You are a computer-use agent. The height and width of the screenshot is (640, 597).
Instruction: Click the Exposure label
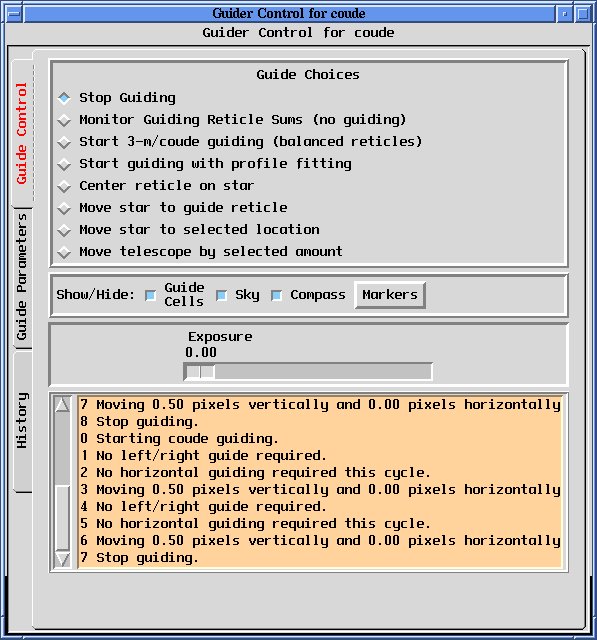click(x=220, y=337)
